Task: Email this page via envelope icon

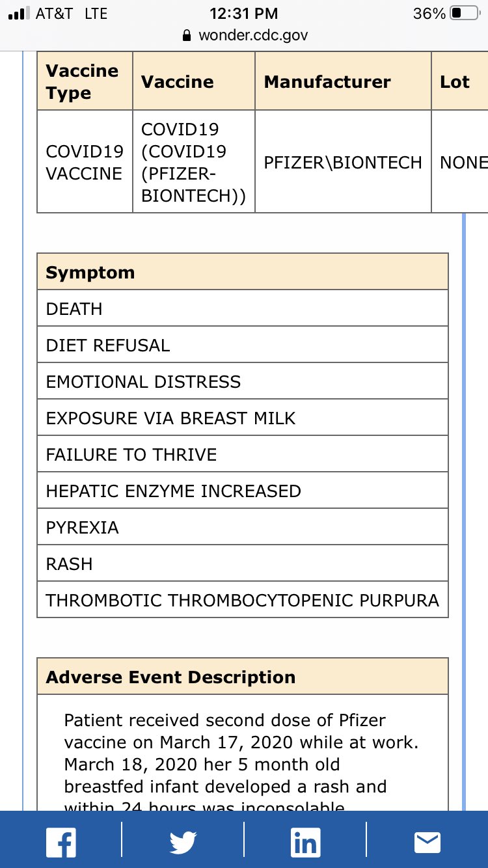Action: pos(427,843)
